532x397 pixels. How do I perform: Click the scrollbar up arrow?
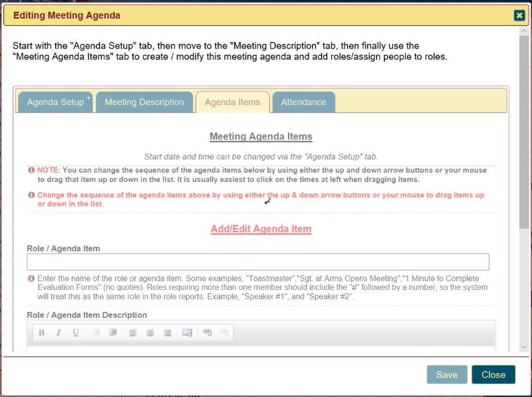tap(524, 31)
